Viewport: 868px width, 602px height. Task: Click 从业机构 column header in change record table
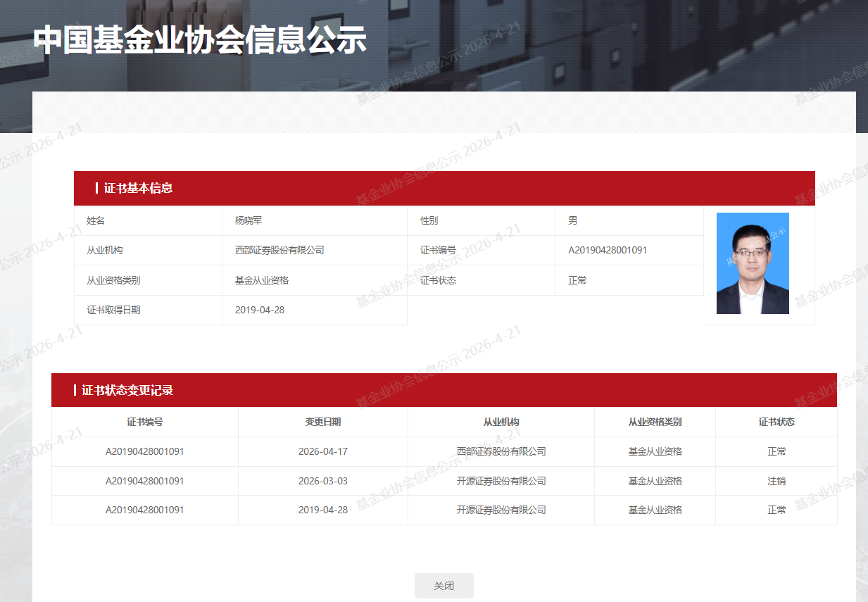coord(501,422)
